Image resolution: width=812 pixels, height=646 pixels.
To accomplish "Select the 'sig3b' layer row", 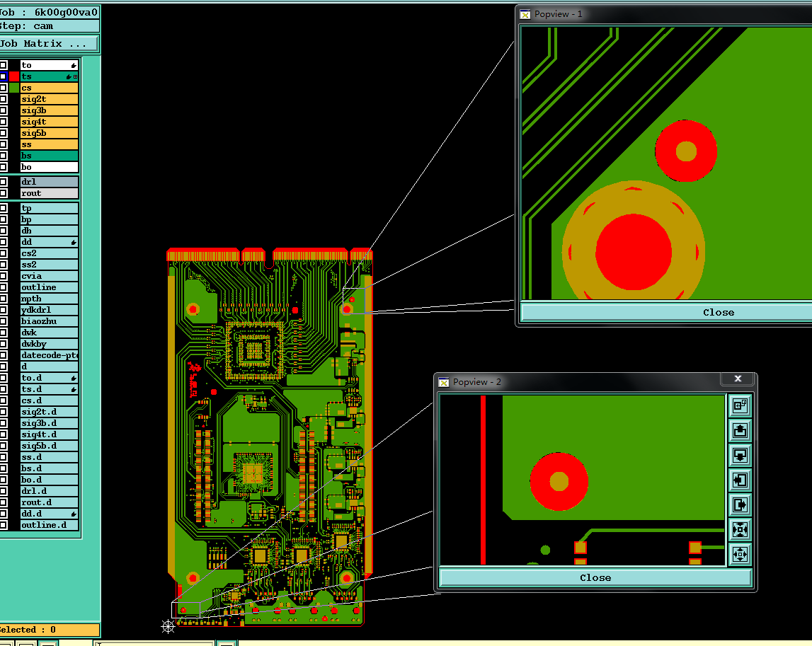I will click(x=49, y=110).
